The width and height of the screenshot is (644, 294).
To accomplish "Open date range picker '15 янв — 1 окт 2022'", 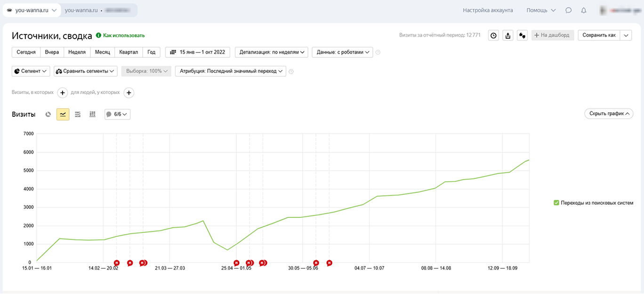I will point(198,52).
